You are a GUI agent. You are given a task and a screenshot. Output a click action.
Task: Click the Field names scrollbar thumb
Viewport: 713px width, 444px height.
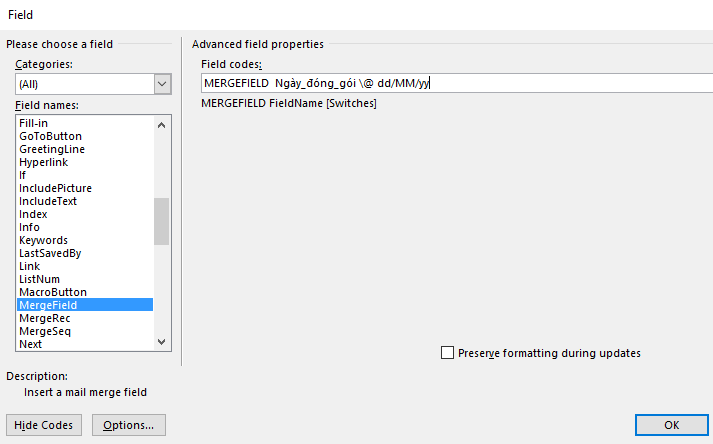(x=161, y=222)
